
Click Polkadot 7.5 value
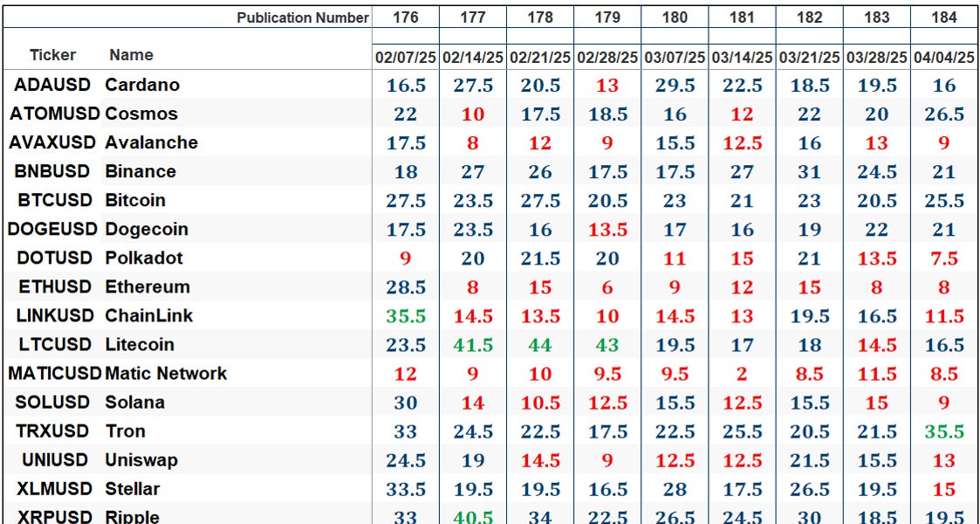pyautogui.click(x=943, y=258)
